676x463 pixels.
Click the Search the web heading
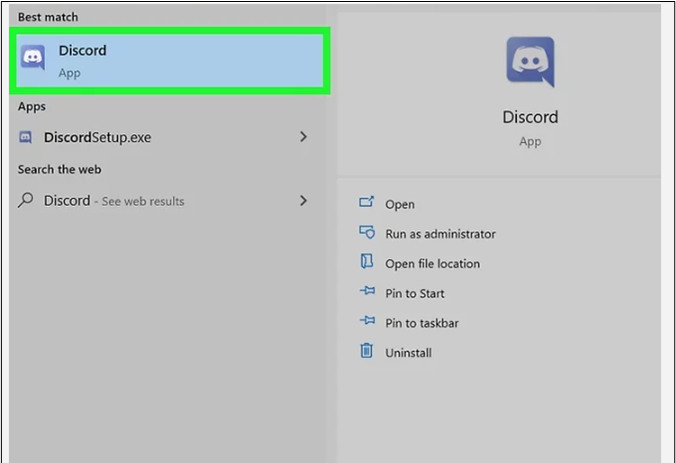coord(59,169)
